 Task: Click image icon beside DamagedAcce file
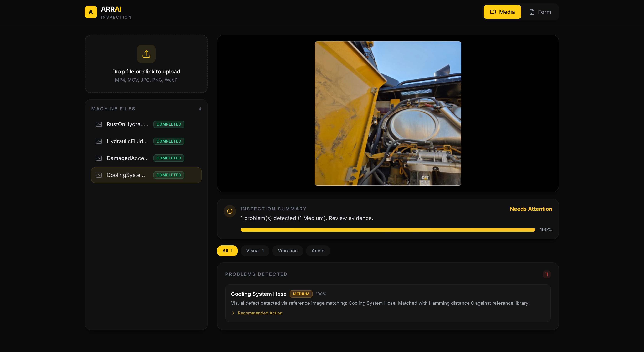[99, 158]
